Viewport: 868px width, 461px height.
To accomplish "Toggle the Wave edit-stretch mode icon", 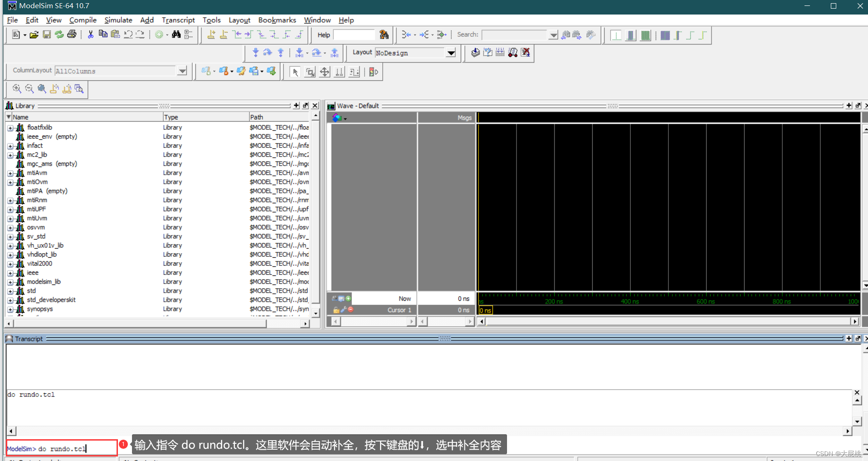I will tap(354, 72).
